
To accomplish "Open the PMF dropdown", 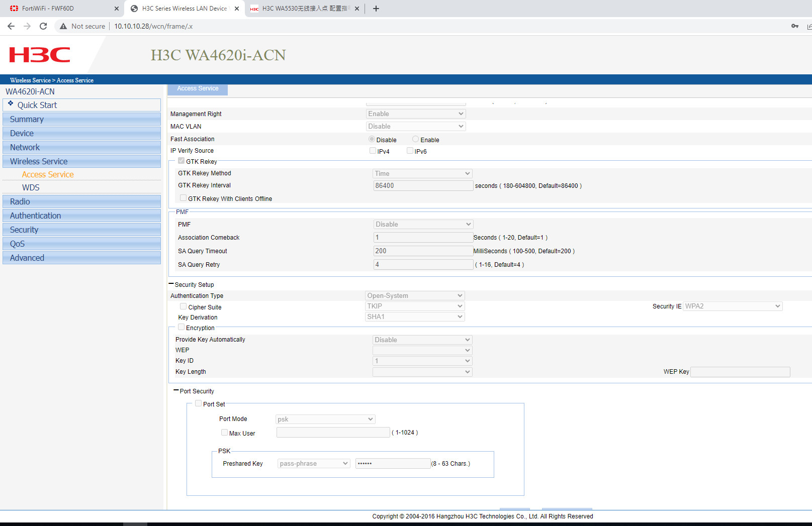I will [x=423, y=224].
